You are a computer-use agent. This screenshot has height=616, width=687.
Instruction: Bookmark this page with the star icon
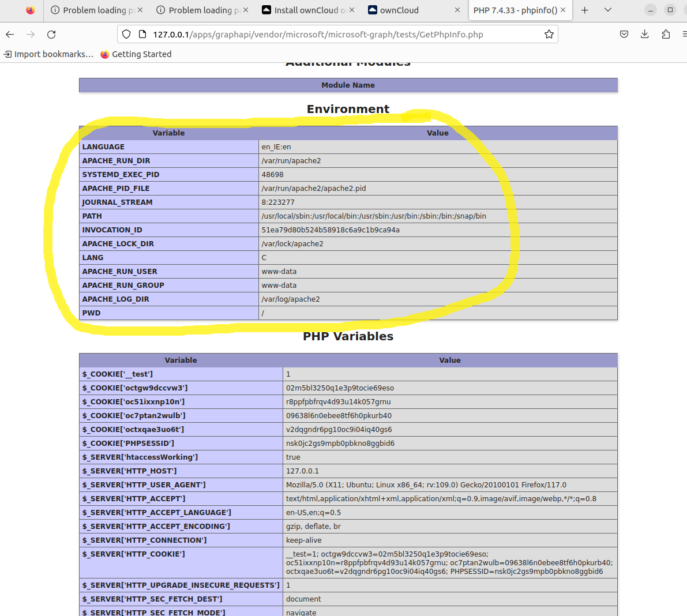(x=549, y=34)
